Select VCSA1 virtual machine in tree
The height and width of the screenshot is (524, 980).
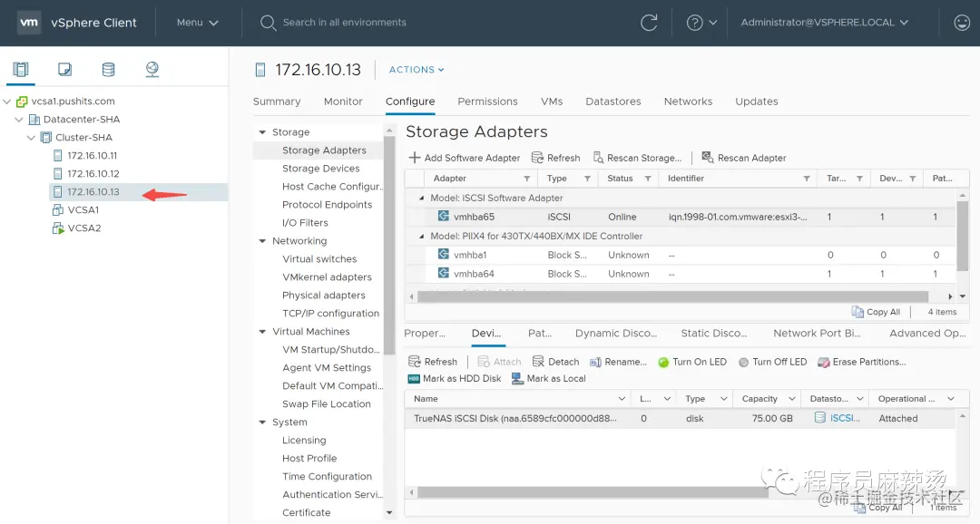click(83, 209)
